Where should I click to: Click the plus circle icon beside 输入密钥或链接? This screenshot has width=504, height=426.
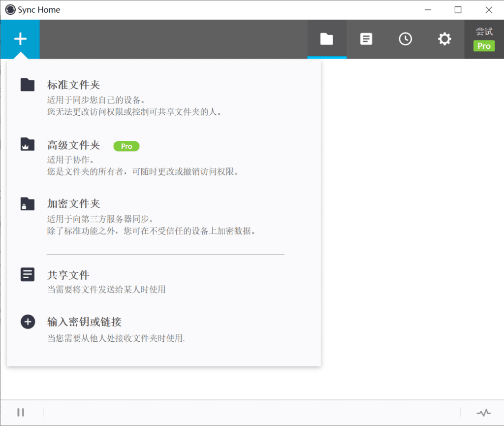[x=28, y=322]
